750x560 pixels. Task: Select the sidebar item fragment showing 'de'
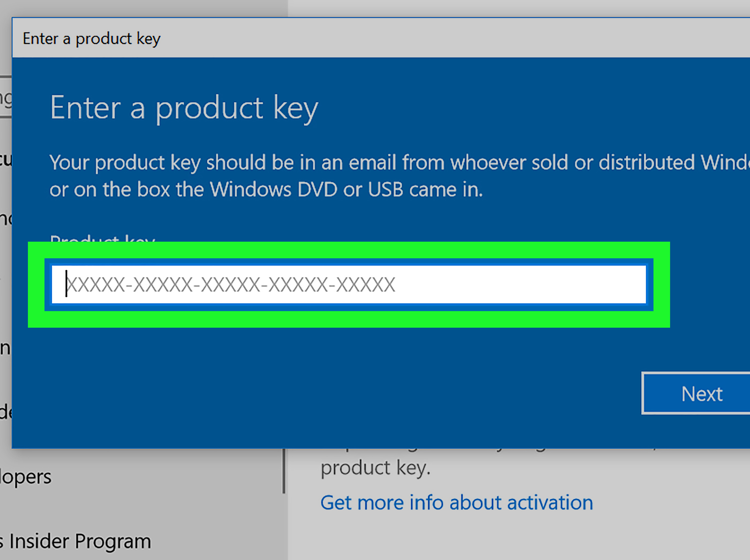click(x=6, y=412)
